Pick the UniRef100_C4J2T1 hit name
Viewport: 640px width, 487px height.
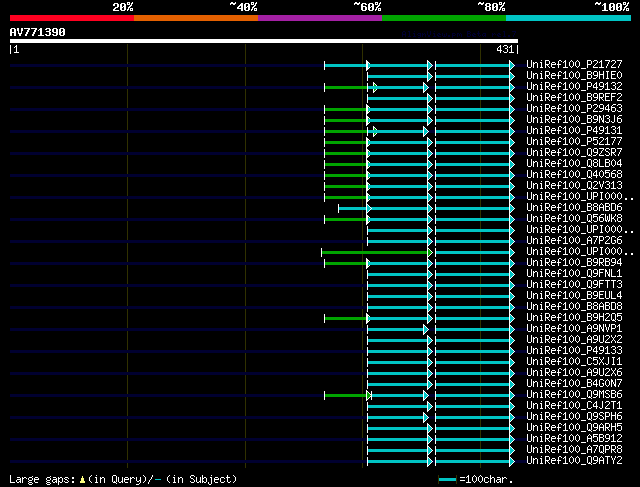click(x=574, y=406)
